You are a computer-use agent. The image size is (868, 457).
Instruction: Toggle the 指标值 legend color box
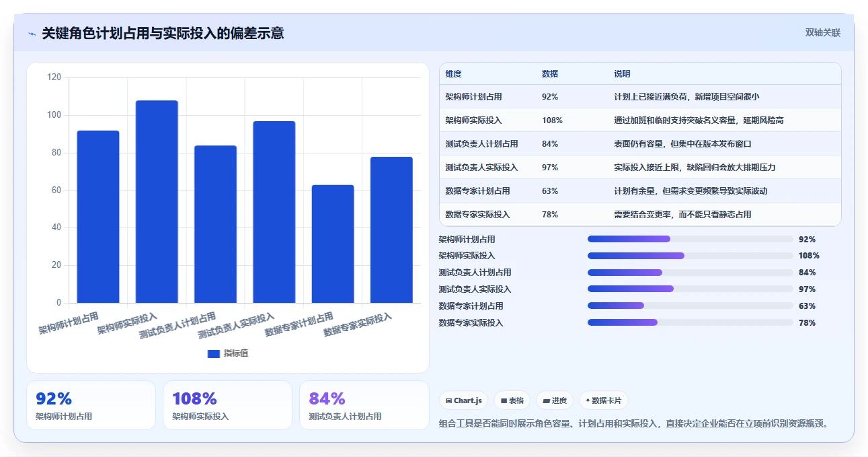pyautogui.click(x=214, y=353)
